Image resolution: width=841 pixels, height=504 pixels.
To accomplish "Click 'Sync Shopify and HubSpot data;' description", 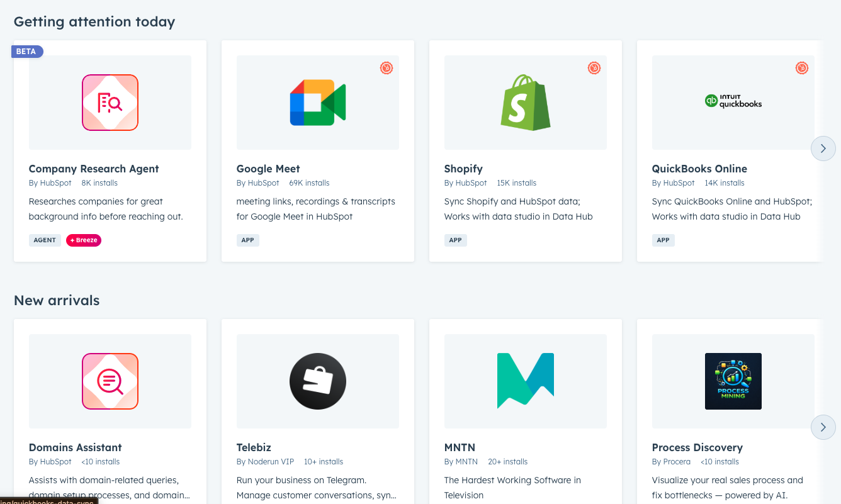I will coord(512,201).
